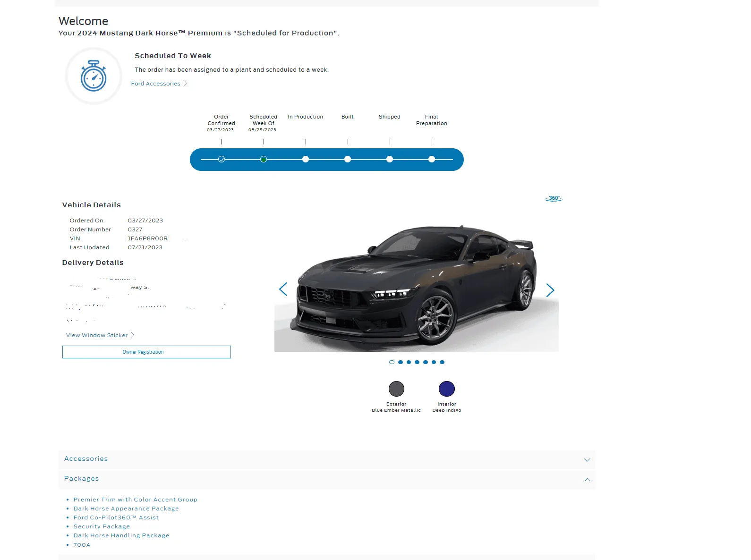Open the Ford Accessories link
The height and width of the screenshot is (560, 751).
click(159, 84)
